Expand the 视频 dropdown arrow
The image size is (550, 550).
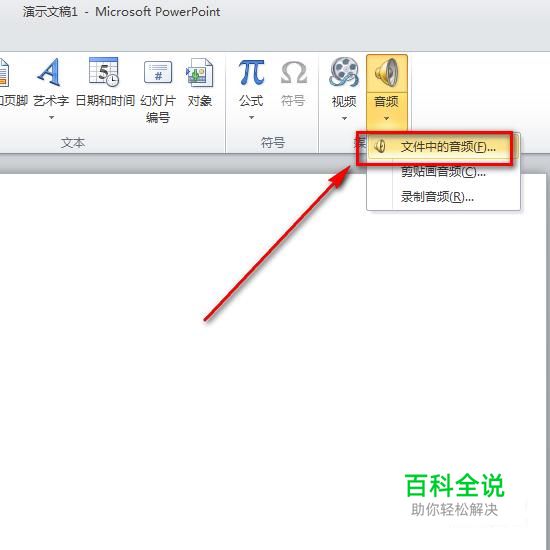coord(344,119)
